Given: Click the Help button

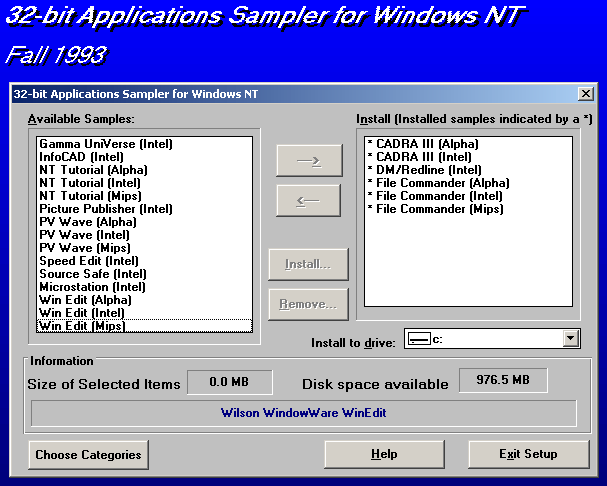Looking at the screenshot, I should tap(384, 454).
